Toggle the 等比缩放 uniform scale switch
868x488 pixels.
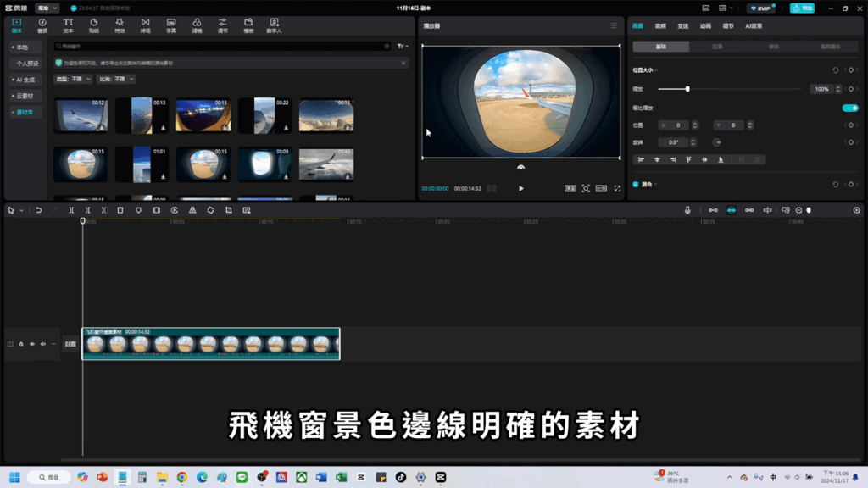coord(850,108)
